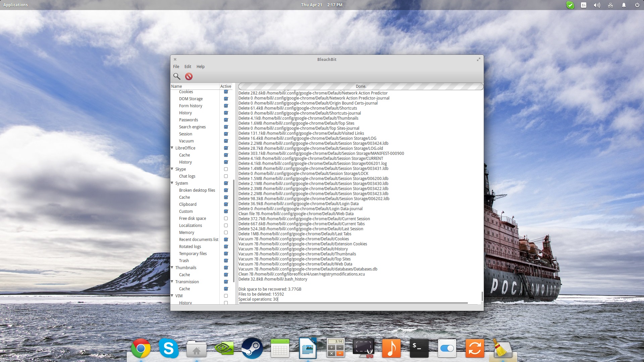The width and height of the screenshot is (644, 362).
Task: Check the VIM group checkbox
Action: (226, 296)
